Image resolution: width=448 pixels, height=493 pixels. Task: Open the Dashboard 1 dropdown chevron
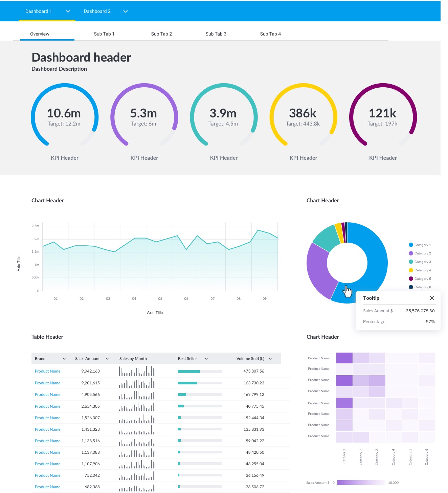(x=68, y=11)
